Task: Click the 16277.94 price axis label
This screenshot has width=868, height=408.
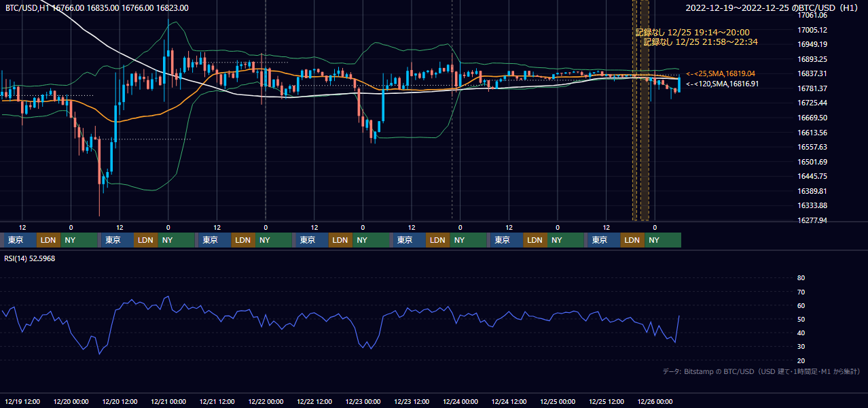Action: (x=812, y=220)
